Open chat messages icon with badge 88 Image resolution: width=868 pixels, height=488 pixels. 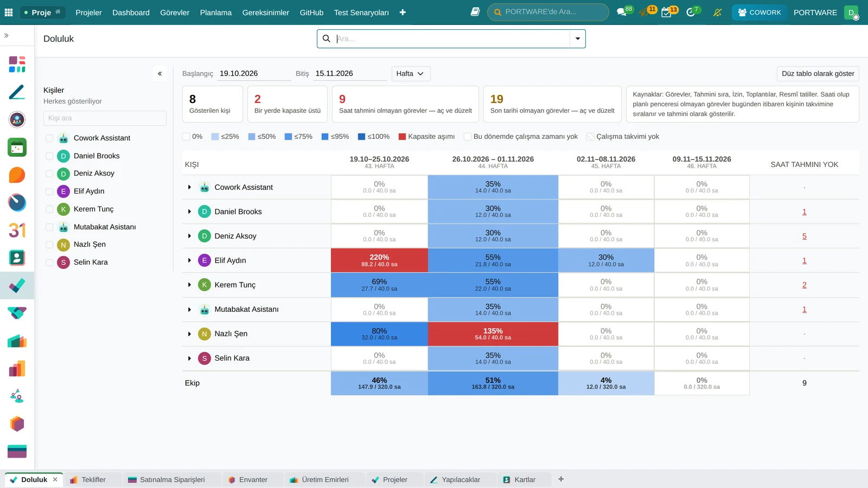pyautogui.click(x=622, y=12)
